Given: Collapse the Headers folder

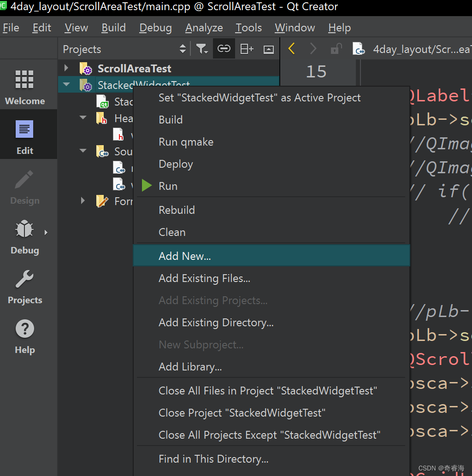Looking at the screenshot, I should (x=83, y=118).
